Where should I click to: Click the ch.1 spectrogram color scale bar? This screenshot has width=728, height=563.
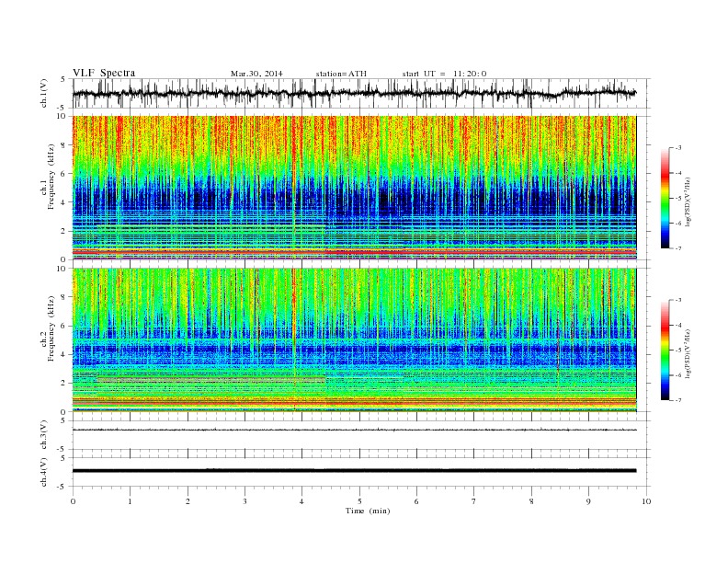[x=665, y=198]
